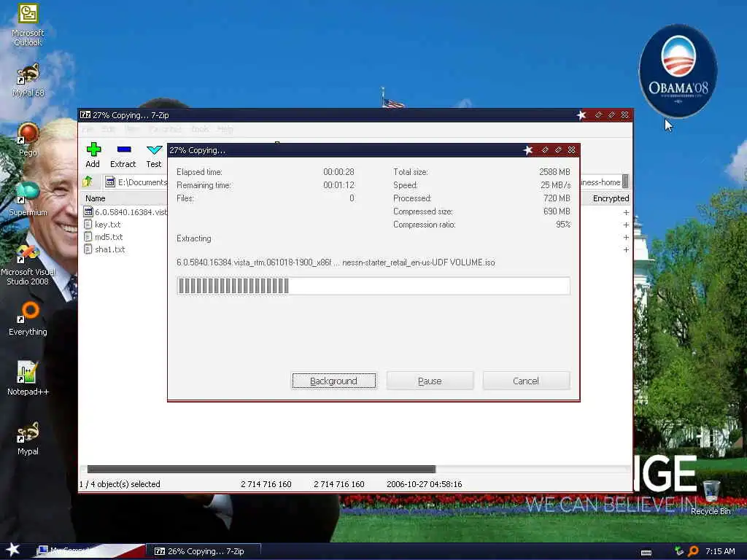Open the keyboard tray icon

[646, 553]
